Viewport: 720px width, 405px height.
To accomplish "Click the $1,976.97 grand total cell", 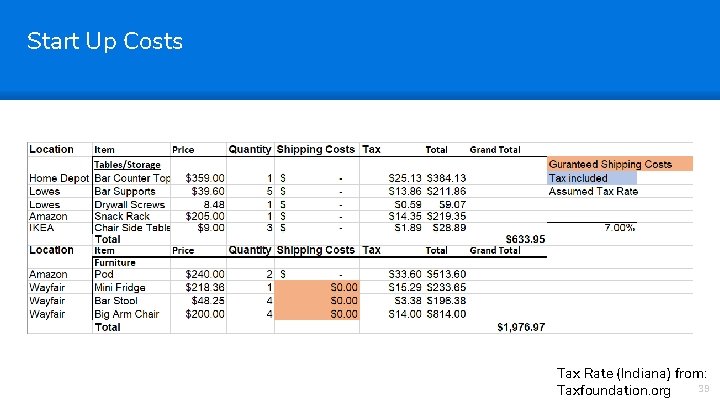I will [x=521, y=327].
